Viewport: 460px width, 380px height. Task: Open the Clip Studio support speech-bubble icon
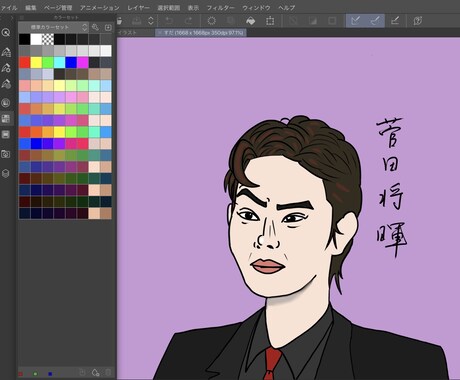(x=417, y=21)
